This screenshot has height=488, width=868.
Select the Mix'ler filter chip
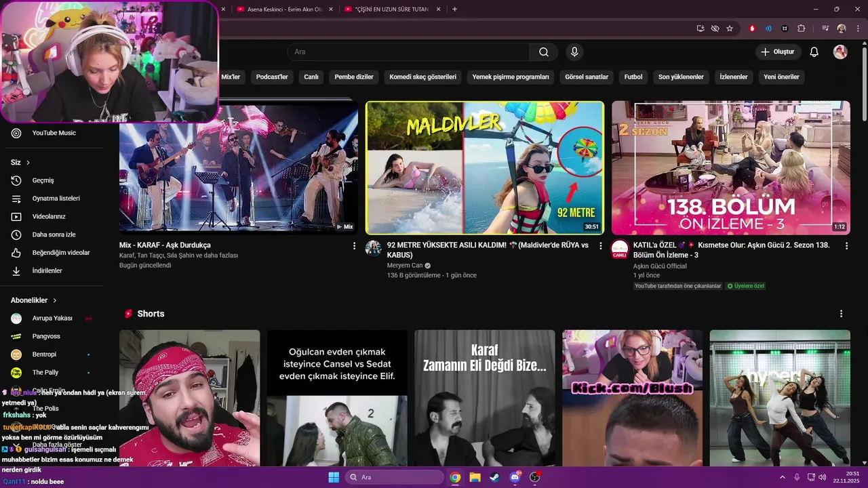pyautogui.click(x=231, y=77)
